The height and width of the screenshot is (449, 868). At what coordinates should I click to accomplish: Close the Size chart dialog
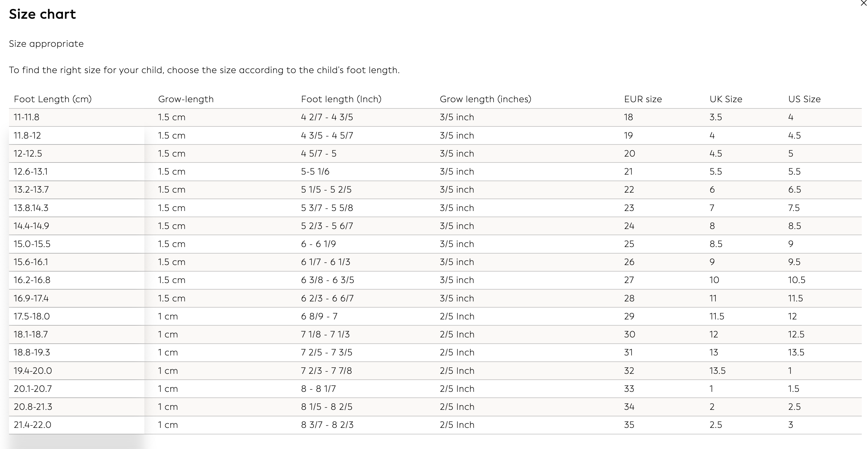[x=864, y=3]
